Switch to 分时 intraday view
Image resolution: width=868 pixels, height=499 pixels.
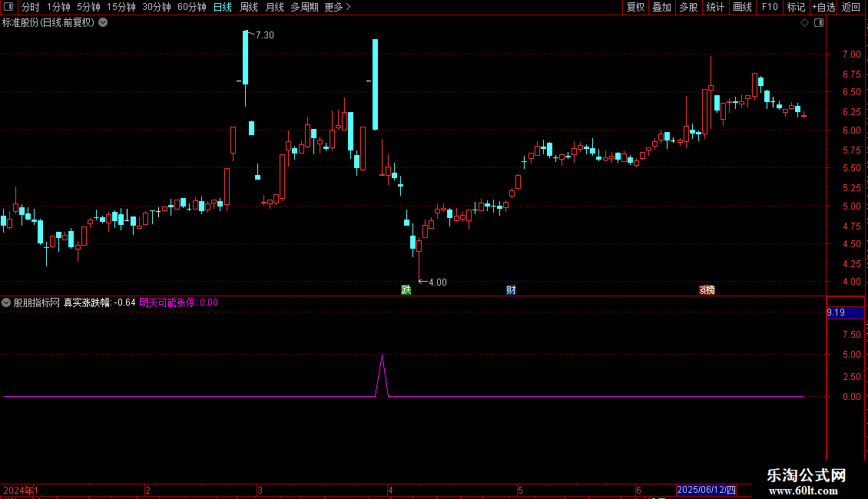coord(31,7)
